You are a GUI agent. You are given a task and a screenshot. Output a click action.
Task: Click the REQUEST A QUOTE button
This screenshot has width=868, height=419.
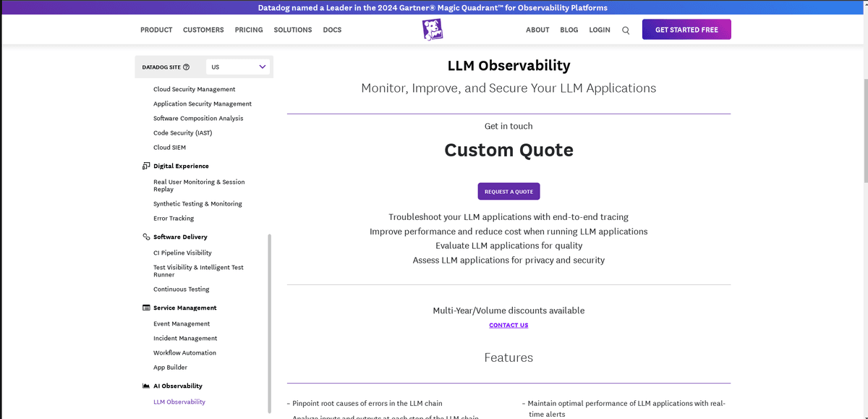tap(509, 191)
